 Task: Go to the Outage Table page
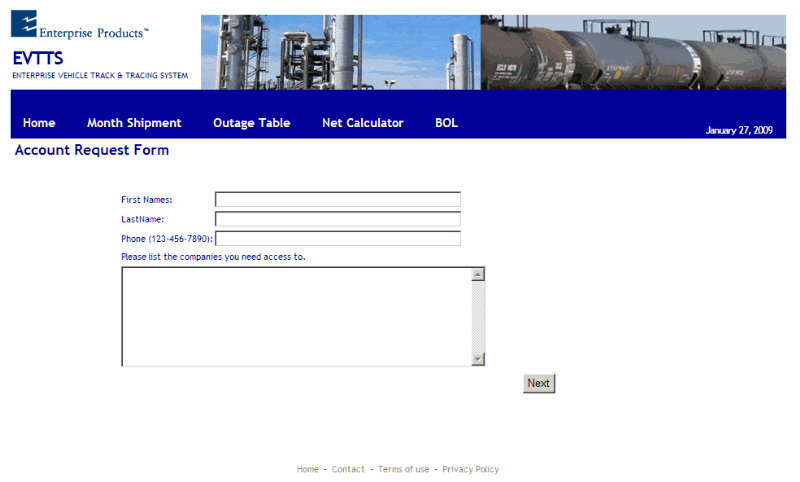coord(251,123)
